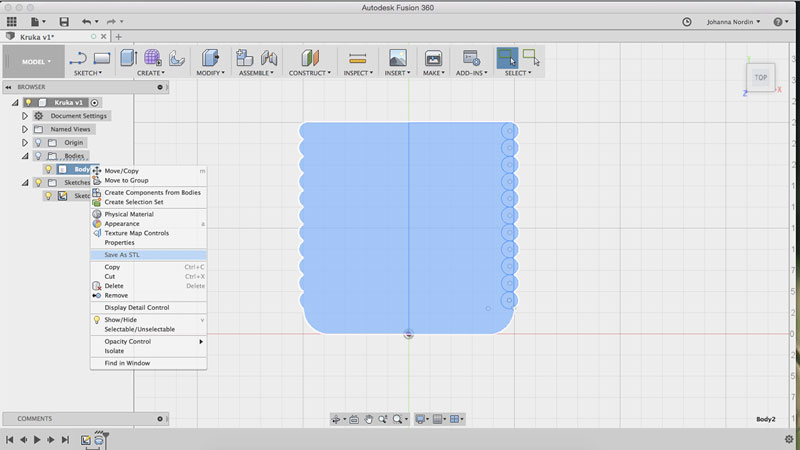Undo the last action arrow
Screen dimensions: 800x450
[x=87, y=21]
